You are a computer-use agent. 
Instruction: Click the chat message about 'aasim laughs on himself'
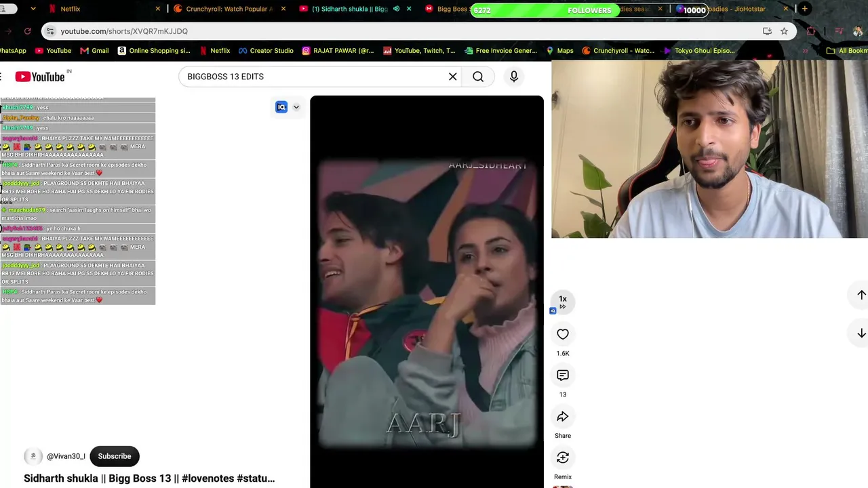pyautogui.click(x=78, y=214)
